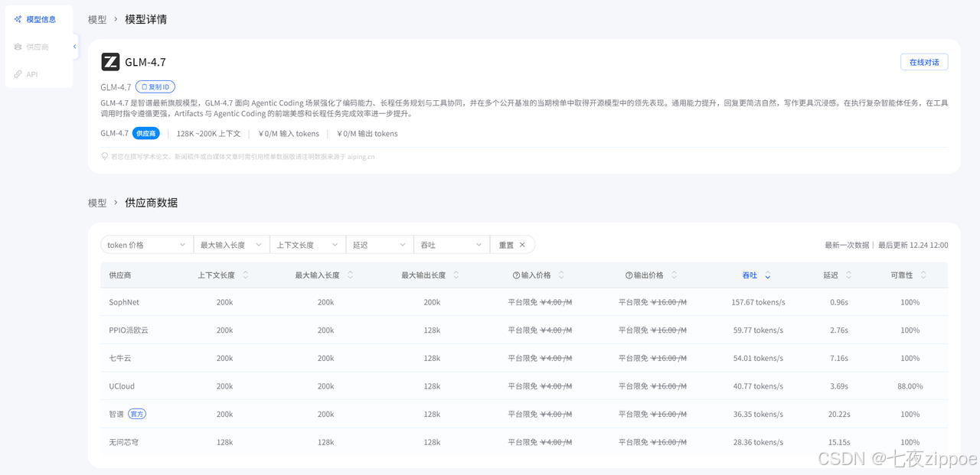This screenshot has width=980, height=475.
Task: Click 模型 breadcrumb above 模型详情
Action: (97, 19)
